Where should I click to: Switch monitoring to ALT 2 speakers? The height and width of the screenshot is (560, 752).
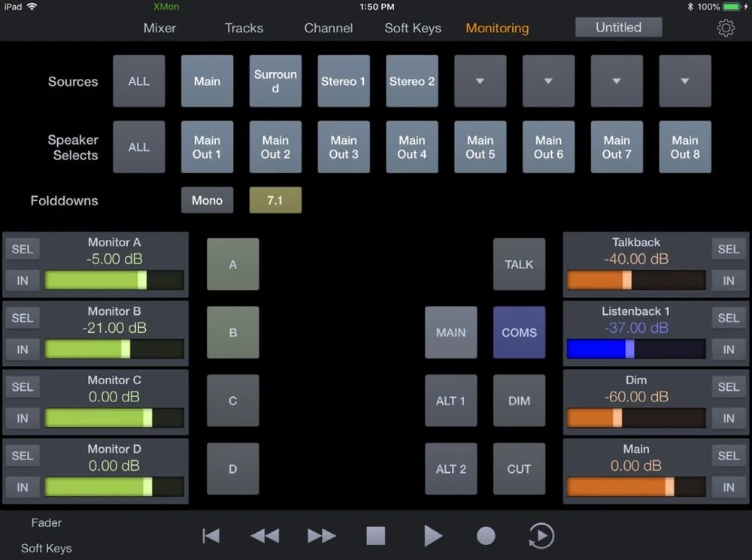pos(451,469)
